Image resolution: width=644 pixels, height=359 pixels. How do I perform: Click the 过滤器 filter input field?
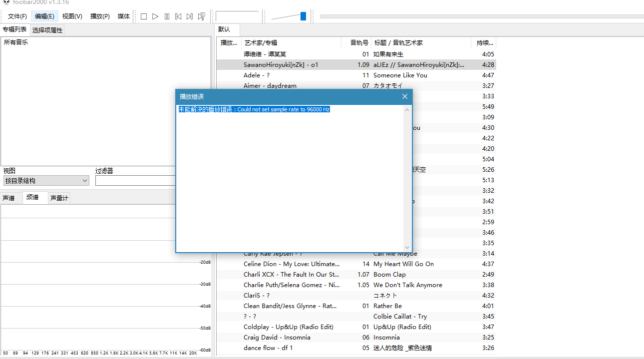tap(135, 181)
